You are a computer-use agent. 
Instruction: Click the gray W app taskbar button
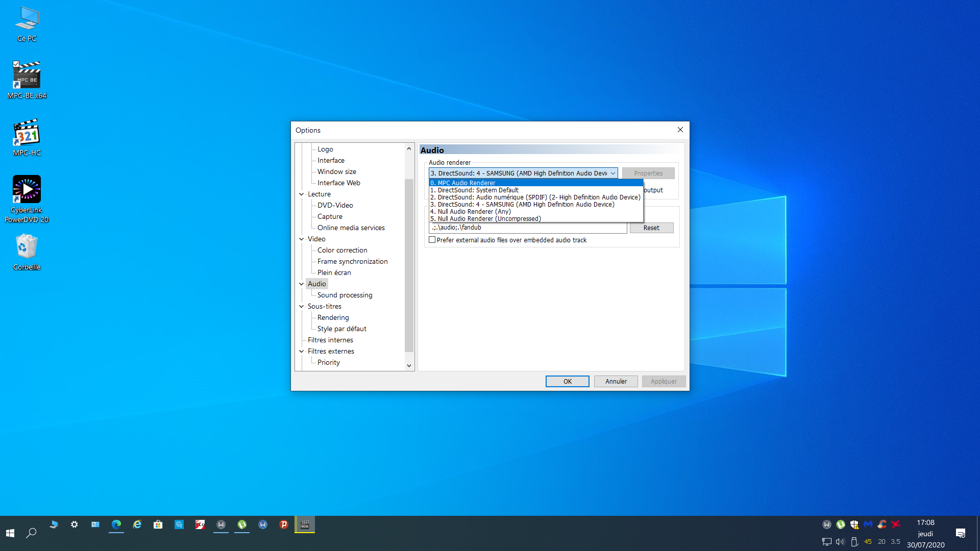tap(221, 524)
